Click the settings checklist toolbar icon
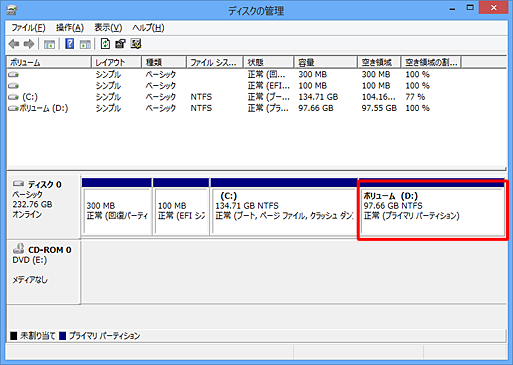The image size is (513, 365). tap(136, 44)
